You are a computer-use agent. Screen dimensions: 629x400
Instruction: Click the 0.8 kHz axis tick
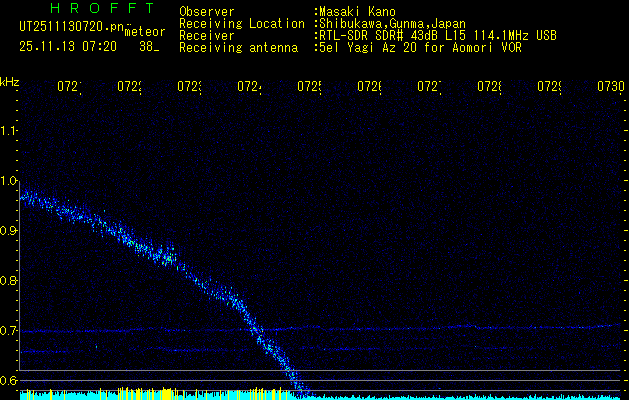(9, 280)
